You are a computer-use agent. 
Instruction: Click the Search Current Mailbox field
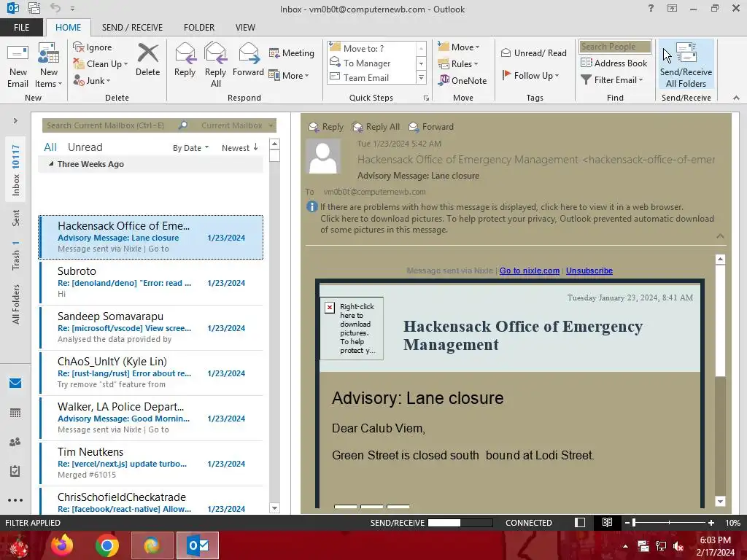tap(111, 125)
